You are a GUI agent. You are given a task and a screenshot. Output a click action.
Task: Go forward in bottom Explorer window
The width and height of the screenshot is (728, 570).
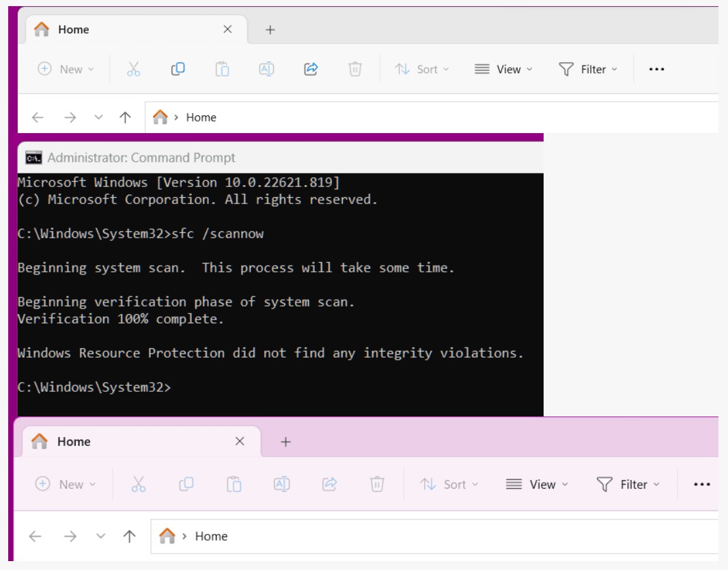[70, 537]
